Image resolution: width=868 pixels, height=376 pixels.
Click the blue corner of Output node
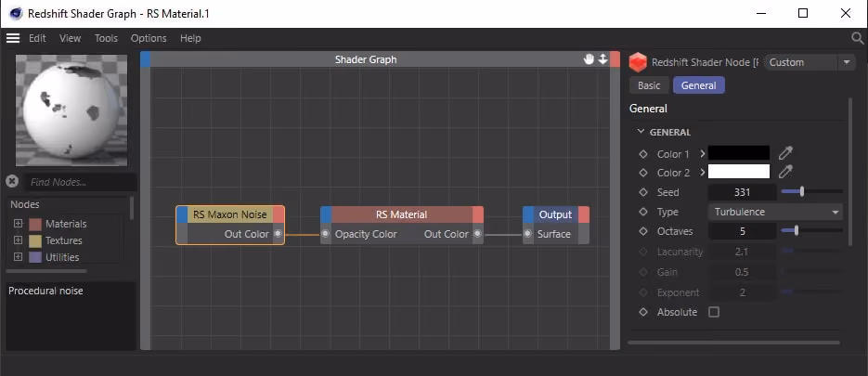pyautogui.click(x=528, y=214)
